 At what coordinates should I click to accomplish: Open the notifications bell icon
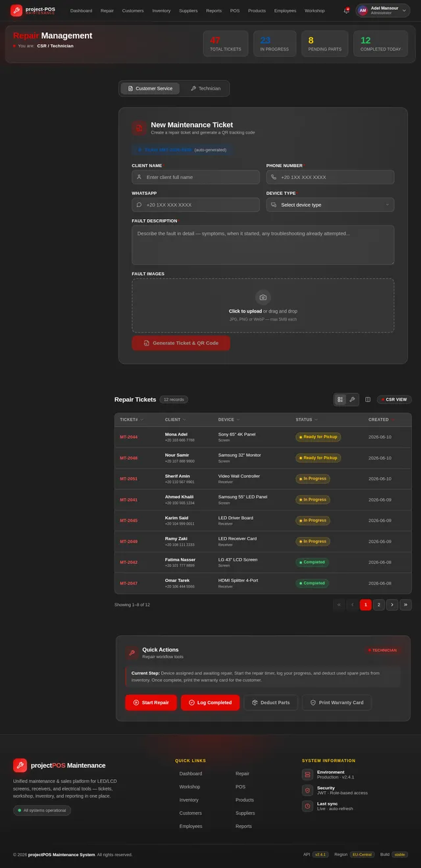click(346, 11)
